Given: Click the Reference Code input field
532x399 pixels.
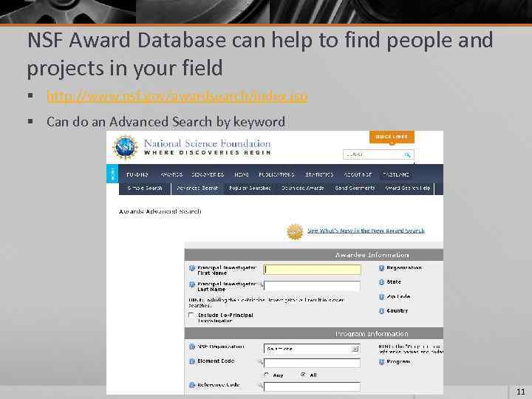Looking at the screenshot, I should (312, 386).
